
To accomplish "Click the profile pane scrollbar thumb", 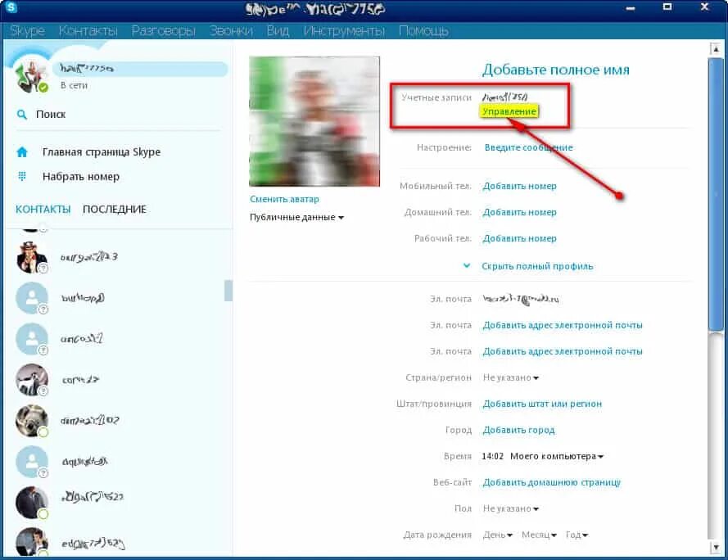I will point(716,194).
